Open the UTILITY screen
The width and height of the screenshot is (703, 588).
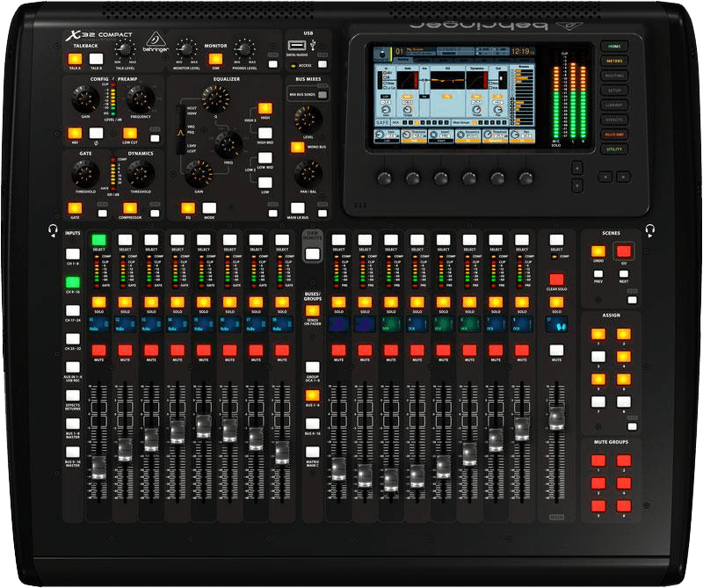[x=614, y=149]
